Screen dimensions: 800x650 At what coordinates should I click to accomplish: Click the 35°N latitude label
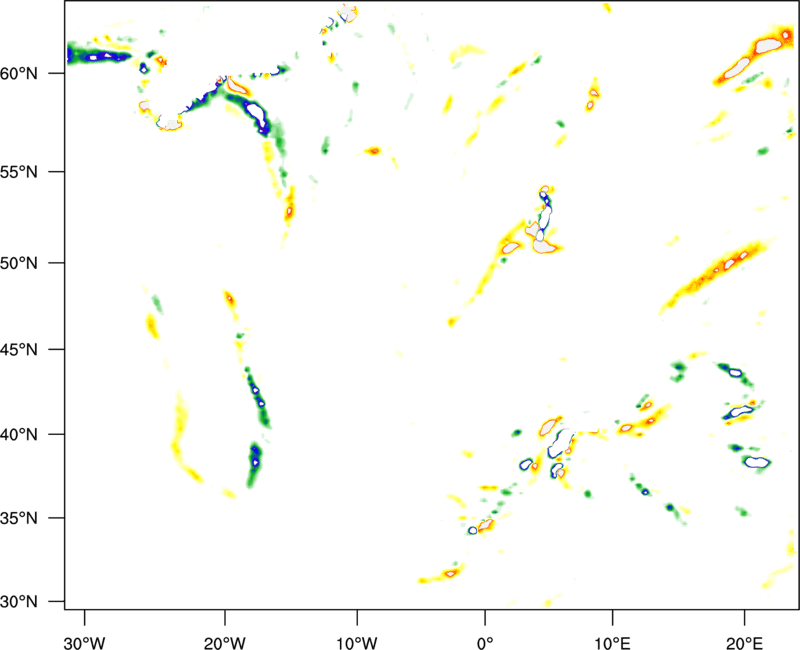[x=19, y=518]
